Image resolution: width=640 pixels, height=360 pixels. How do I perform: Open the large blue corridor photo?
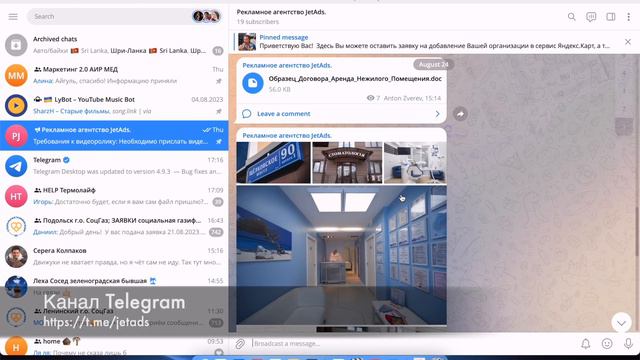point(342,255)
